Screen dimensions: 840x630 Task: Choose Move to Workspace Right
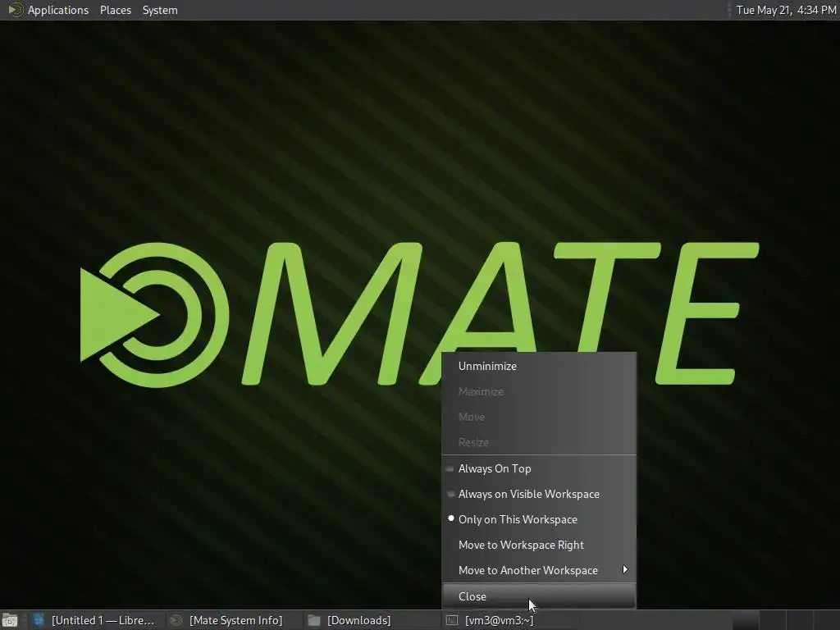pos(539,545)
